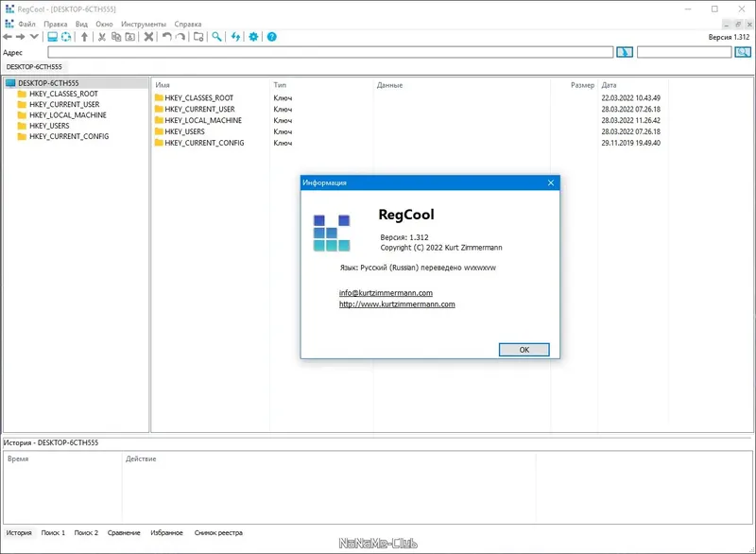Open the navigation history dropdown chevron
Image resolution: width=756 pixels, height=554 pixels.
(34, 37)
